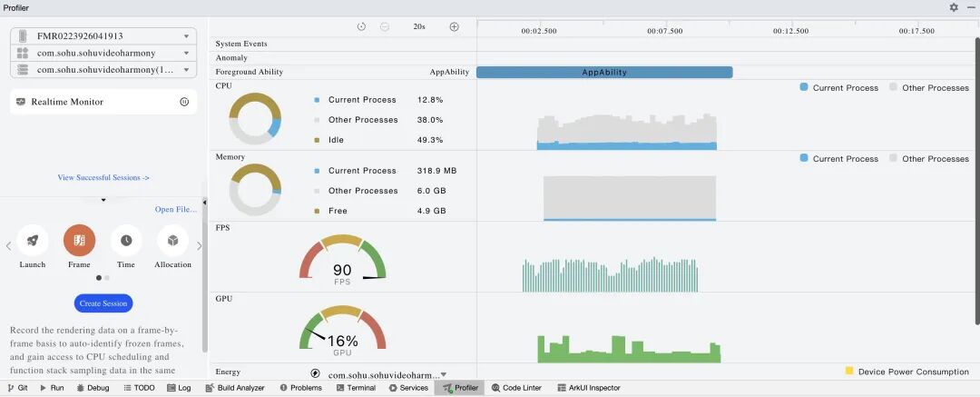The image size is (980, 397).
Task: Select the Profiler tool window tab
Action: (x=460, y=388)
